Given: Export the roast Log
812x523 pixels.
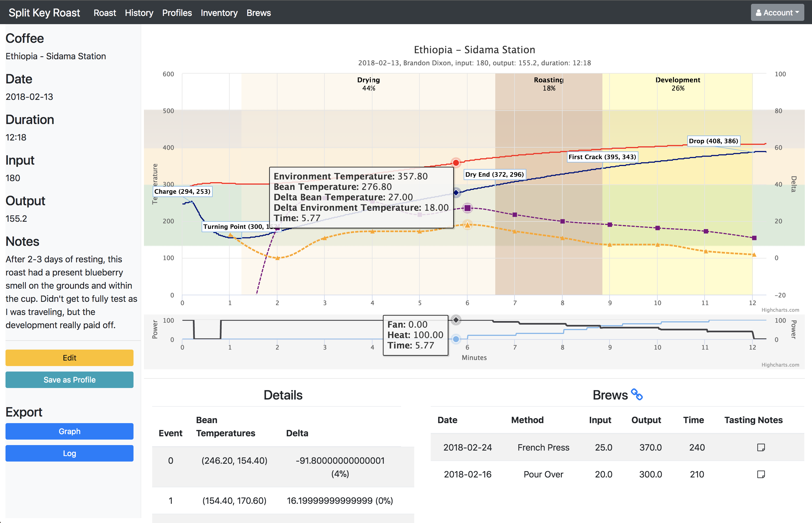Looking at the screenshot, I should point(69,453).
